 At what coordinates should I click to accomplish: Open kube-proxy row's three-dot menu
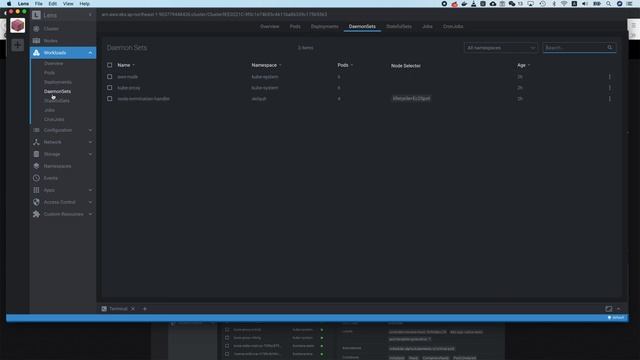[610, 88]
